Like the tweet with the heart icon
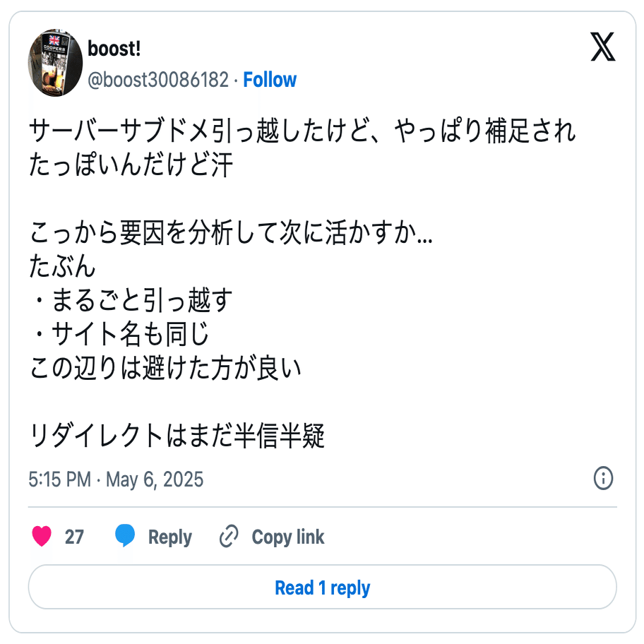 42,536
